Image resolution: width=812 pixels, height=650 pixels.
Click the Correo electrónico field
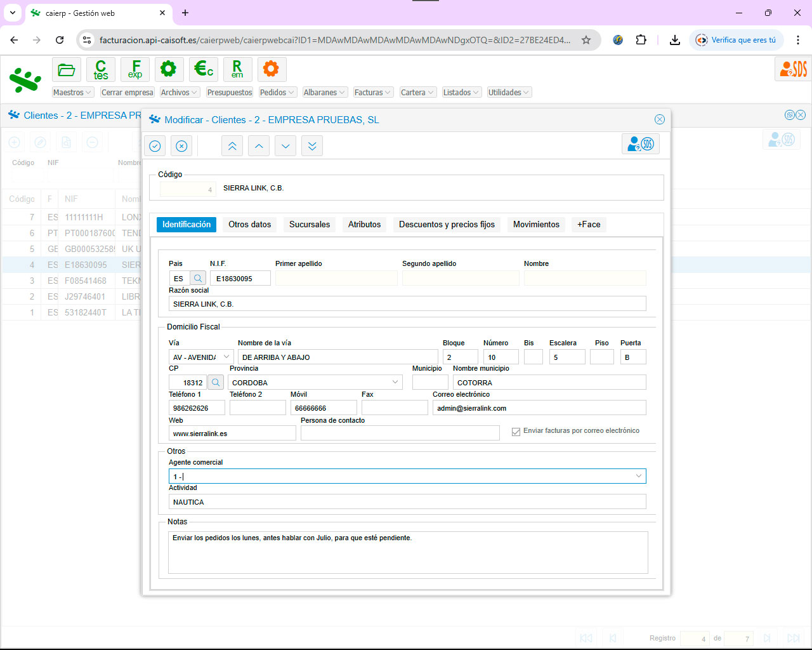click(x=539, y=408)
